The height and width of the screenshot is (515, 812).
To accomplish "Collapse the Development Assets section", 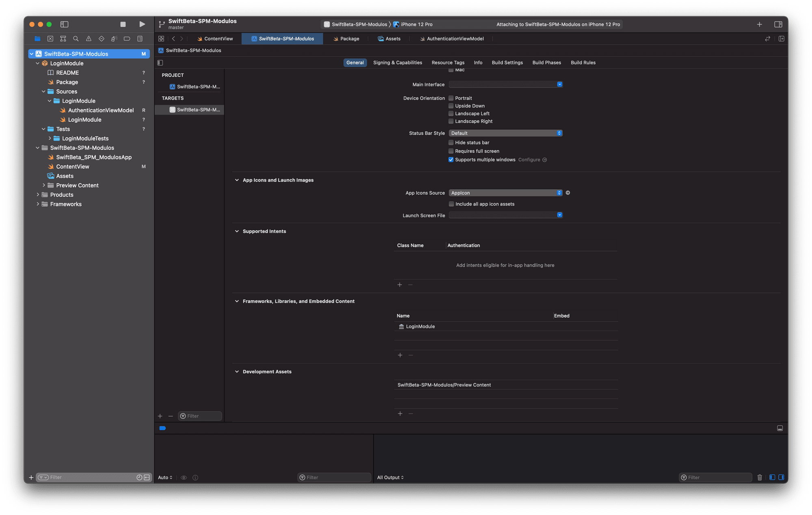I will 237,372.
